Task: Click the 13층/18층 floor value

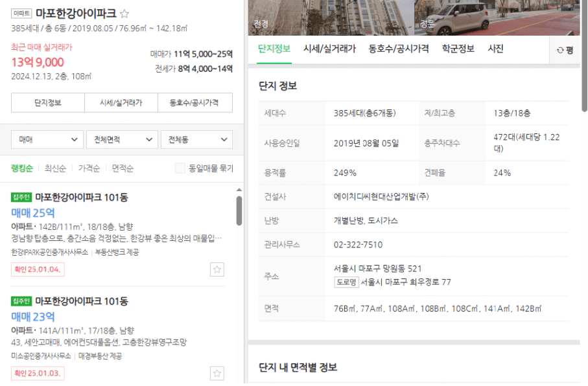Action: click(512, 113)
